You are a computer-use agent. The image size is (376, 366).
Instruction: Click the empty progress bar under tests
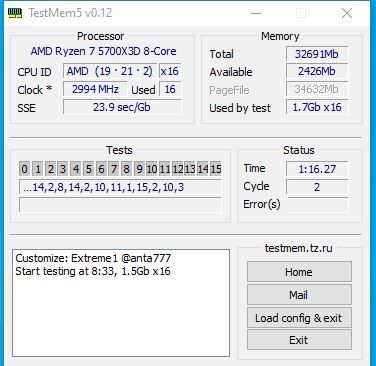[120, 205]
